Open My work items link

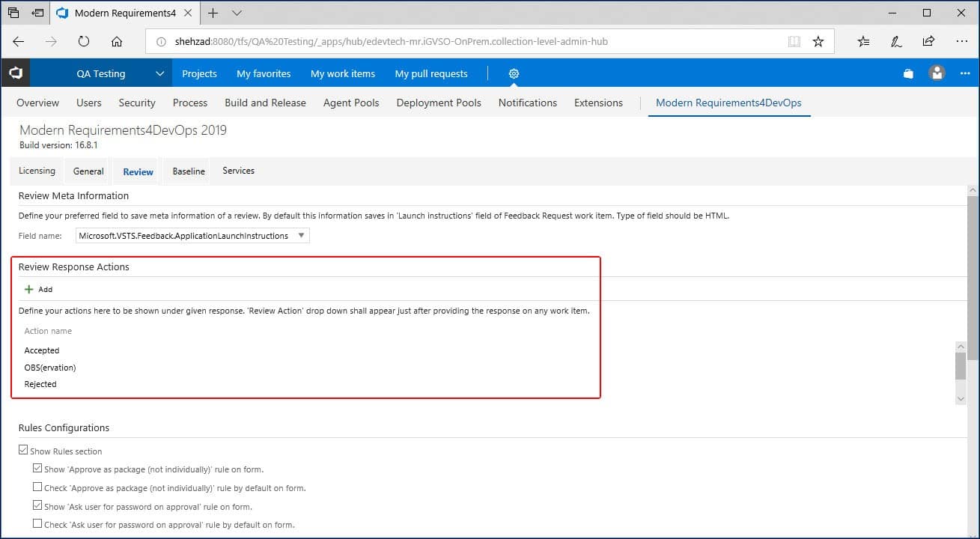coord(343,73)
